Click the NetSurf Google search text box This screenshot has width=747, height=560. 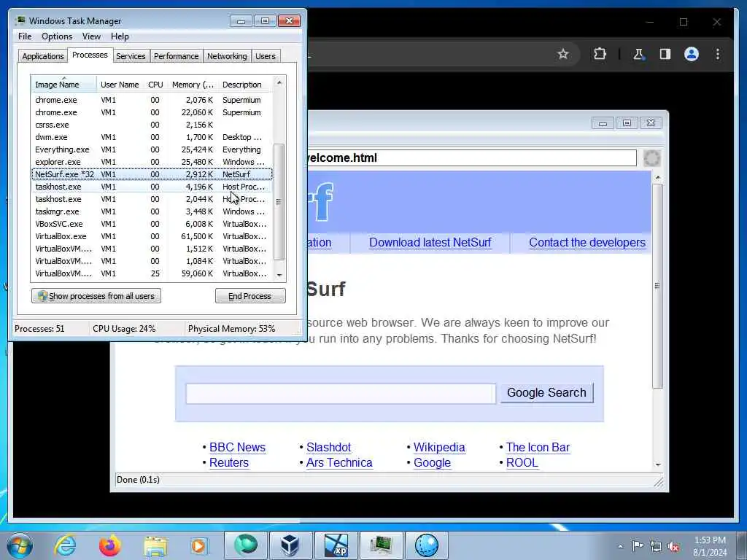[341, 393]
